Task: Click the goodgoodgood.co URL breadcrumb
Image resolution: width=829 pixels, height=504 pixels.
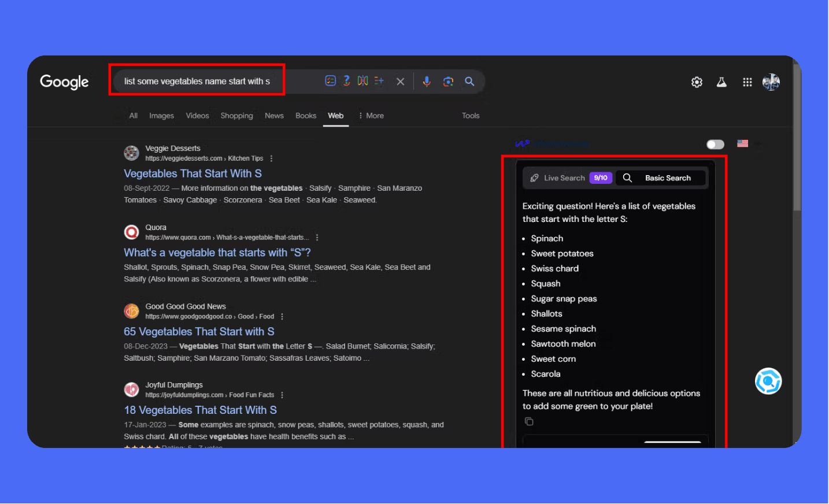Action: [209, 317]
